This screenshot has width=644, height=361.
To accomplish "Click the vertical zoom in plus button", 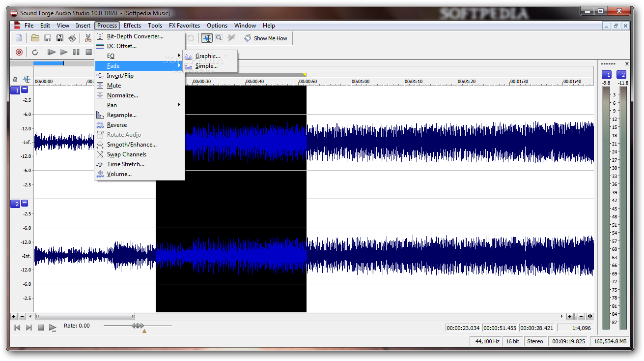I will pos(14,317).
